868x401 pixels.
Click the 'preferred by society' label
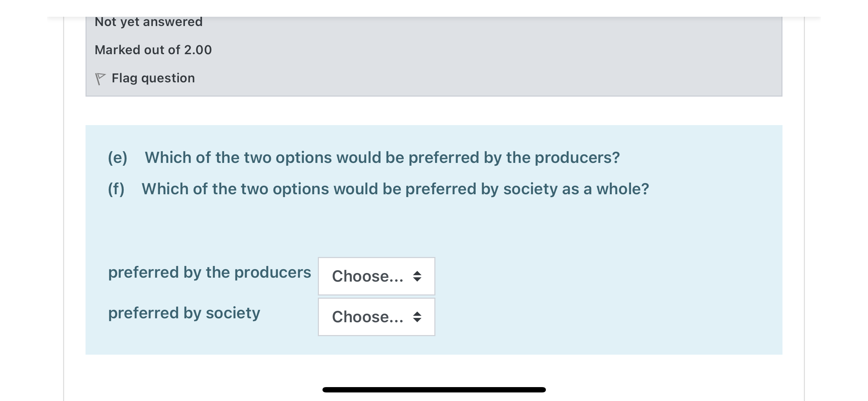(x=184, y=313)
